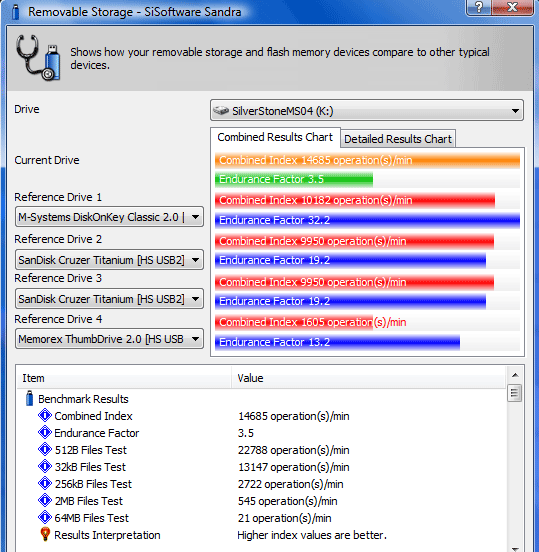
Task: Click the Benchmark Results drive icon
Action: coord(30,399)
